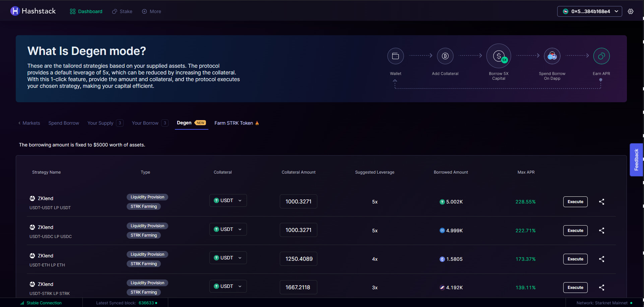Image resolution: width=644 pixels, height=307 pixels.
Task: Click ETH token icon beside 1.5805
Action: [442, 259]
